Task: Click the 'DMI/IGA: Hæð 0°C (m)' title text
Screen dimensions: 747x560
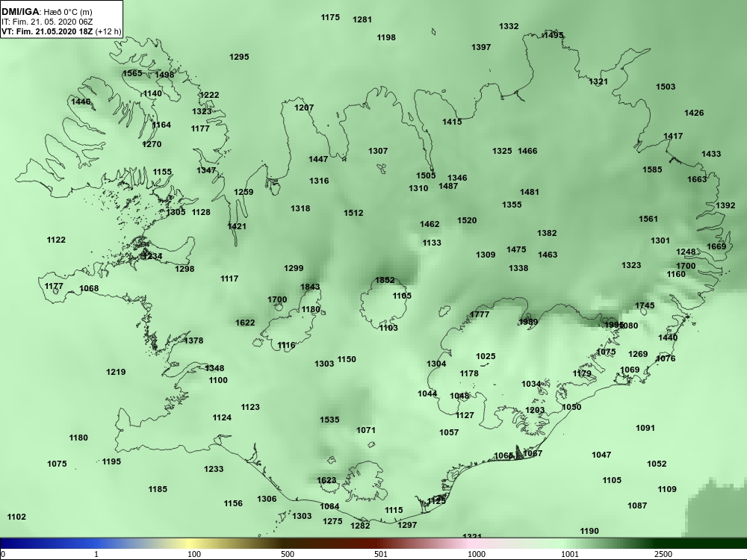Action: click(x=46, y=13)
